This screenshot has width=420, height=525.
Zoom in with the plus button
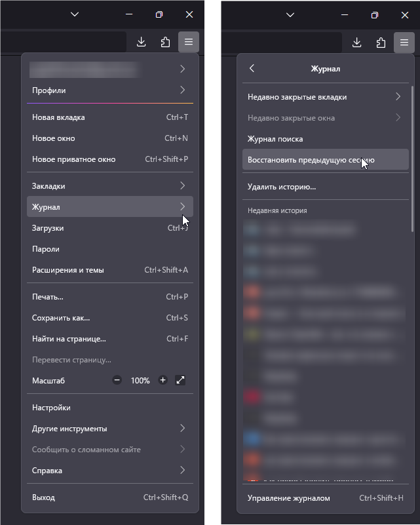[162, 380]
